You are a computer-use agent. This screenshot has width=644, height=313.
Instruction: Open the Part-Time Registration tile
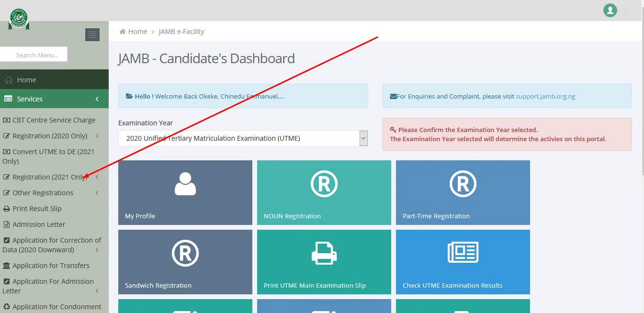(x=463, y=192)
